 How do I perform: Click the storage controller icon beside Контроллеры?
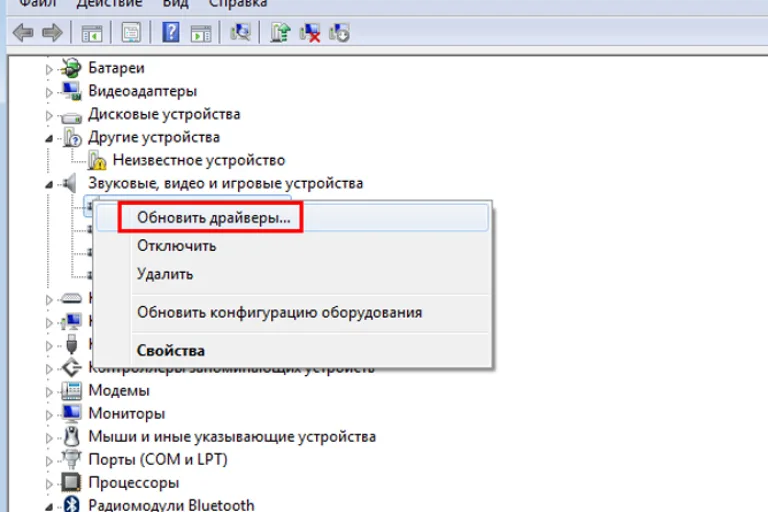pos(72,367)
